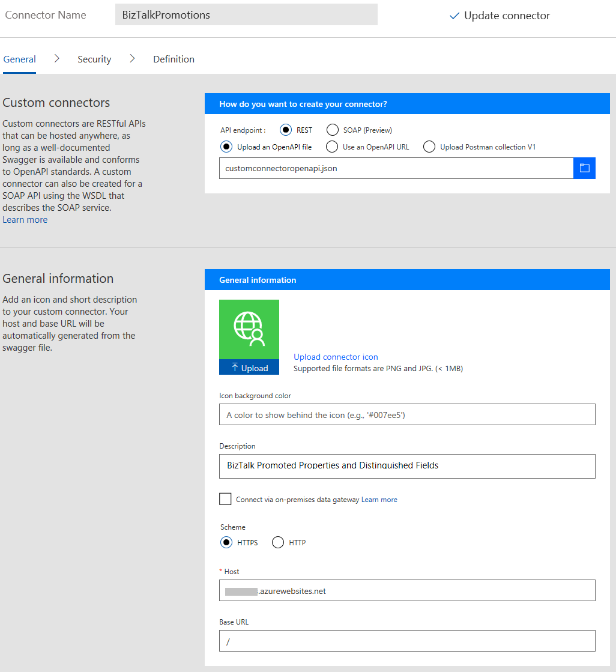Click the 'API endpoint :' label
The height and width of the screenshot is (672, 616).
coord(243,130)
